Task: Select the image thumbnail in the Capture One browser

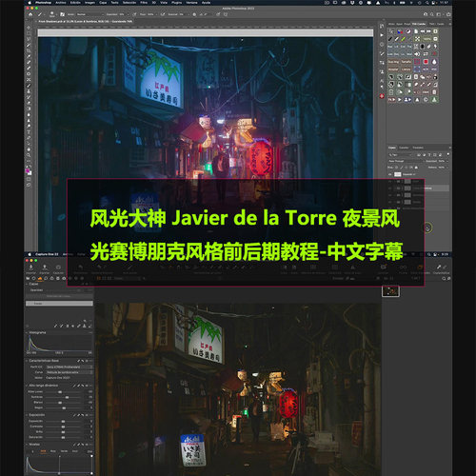Action: [x=390, y=290]
